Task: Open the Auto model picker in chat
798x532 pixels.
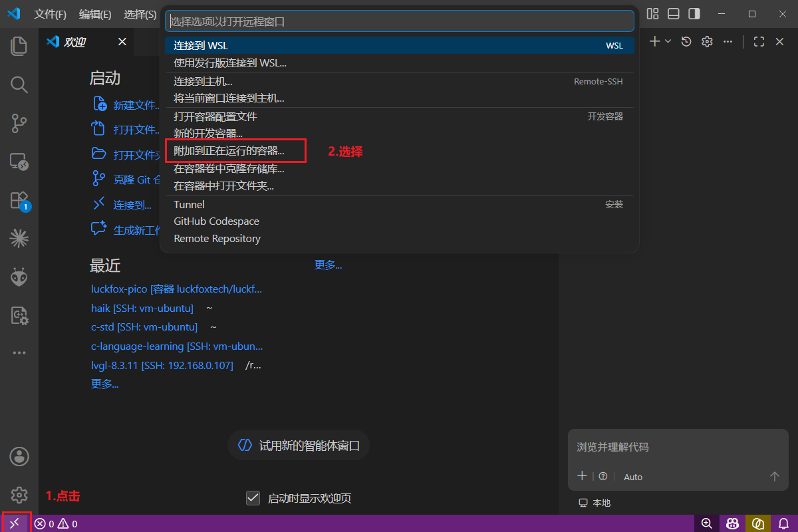Action: pyautogui.click(x=633, y=477)
